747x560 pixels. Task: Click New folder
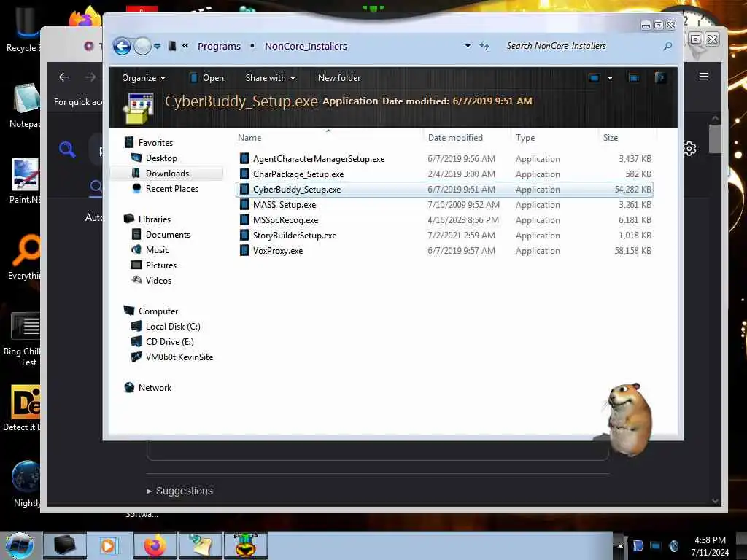pyautogui.click(x=338, y=77)
